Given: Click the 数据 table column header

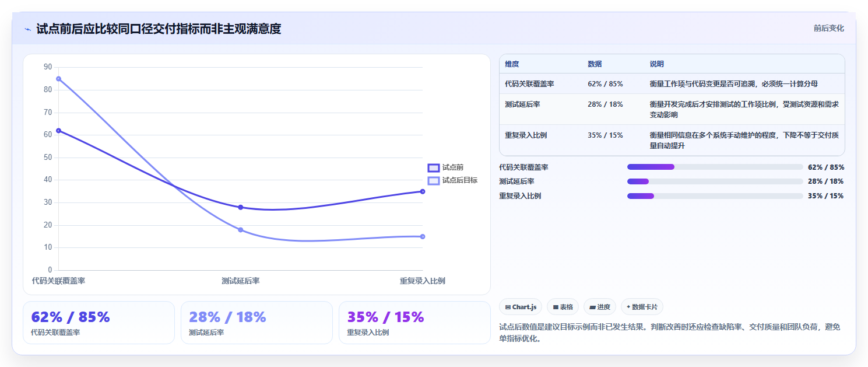Looking at the screenshot, I should pos(595,64).
